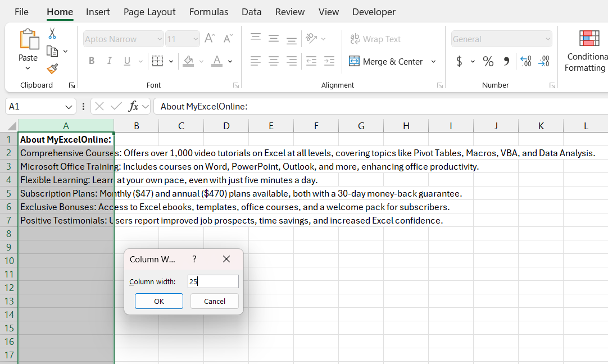The image size is (608, 364).
Task: Apply accounting dollar format
Action: tap(459, 61)
